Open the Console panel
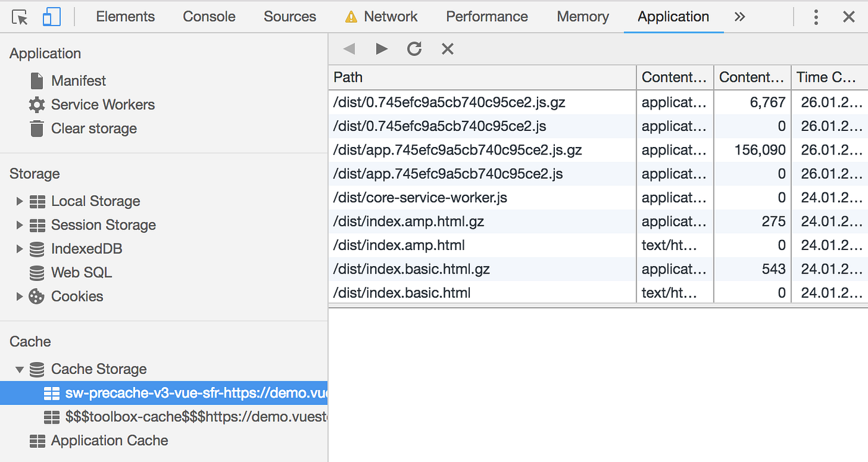868x462 pixels. (x=209, y=17)
